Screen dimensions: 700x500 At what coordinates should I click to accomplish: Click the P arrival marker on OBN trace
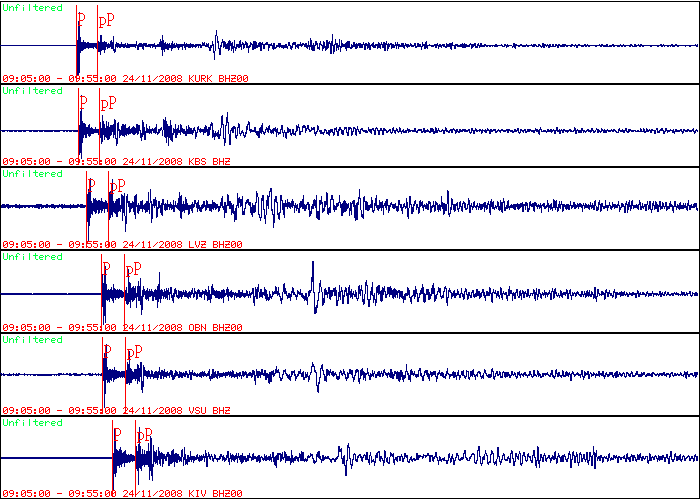(106, 268)
